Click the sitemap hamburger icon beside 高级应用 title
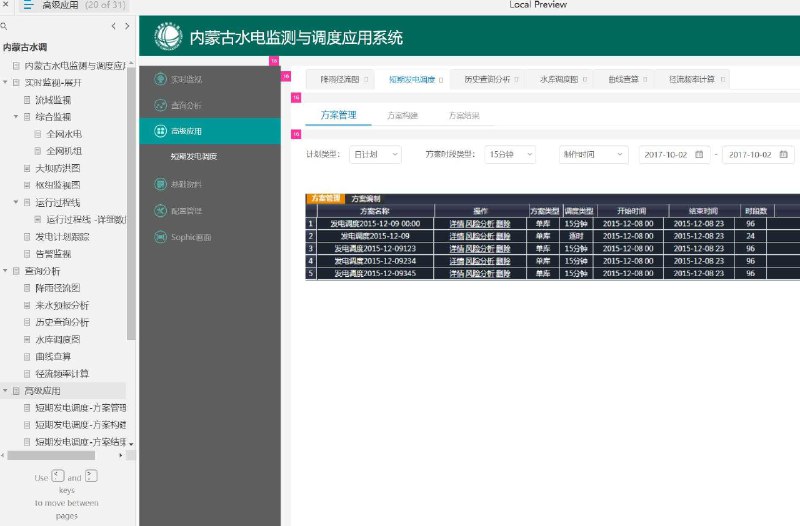This screenshot has height=526, width=800. [28, 5]
